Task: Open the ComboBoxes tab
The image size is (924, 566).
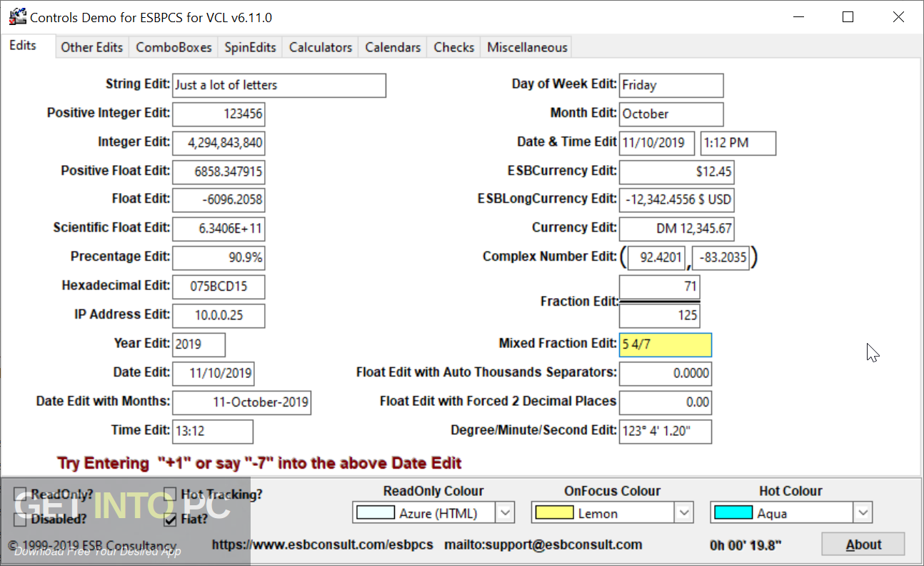Action: click(x=174, y=47)
